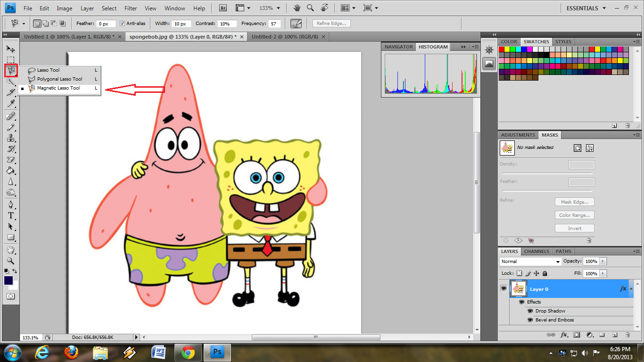Select the Move tool

pos(10,49)
